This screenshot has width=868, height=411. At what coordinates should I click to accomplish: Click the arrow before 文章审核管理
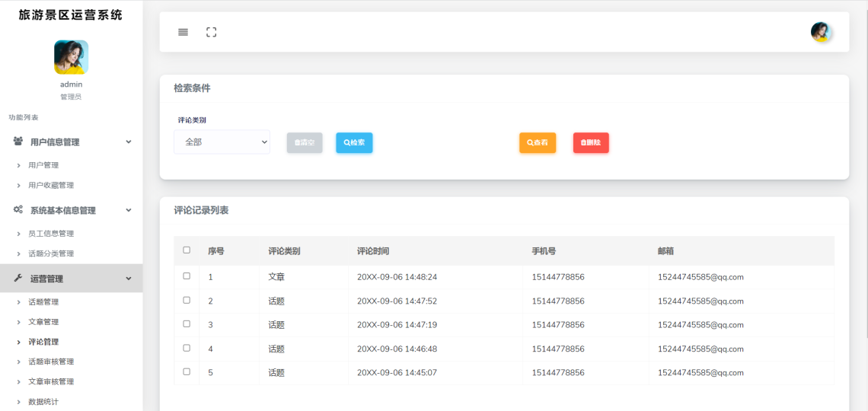19,381
